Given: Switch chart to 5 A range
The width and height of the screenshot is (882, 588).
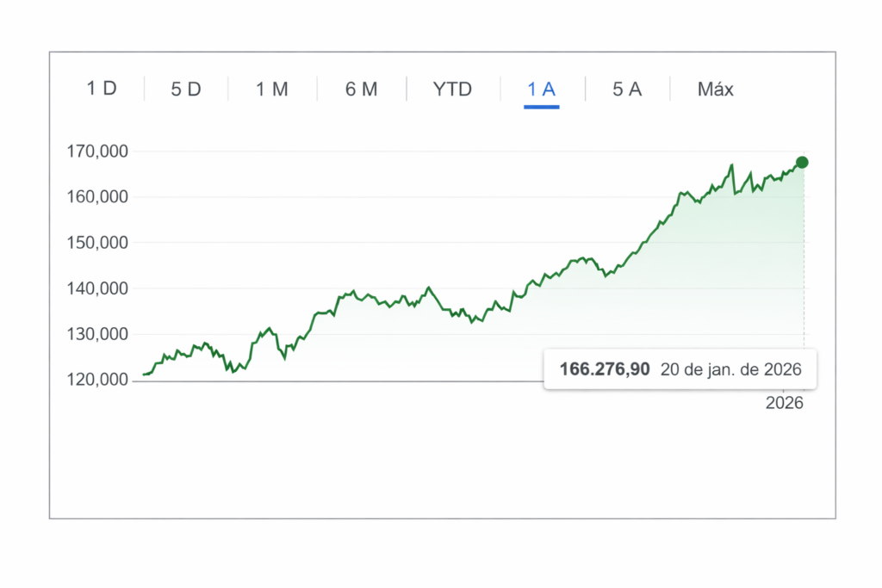Looking at the screenshot, I should 627,89.
